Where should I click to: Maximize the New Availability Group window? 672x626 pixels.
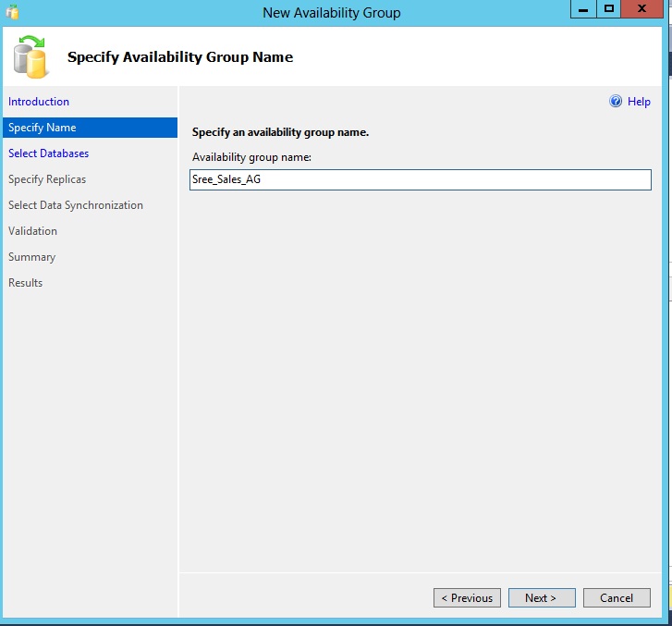click(x=608, y=9)
